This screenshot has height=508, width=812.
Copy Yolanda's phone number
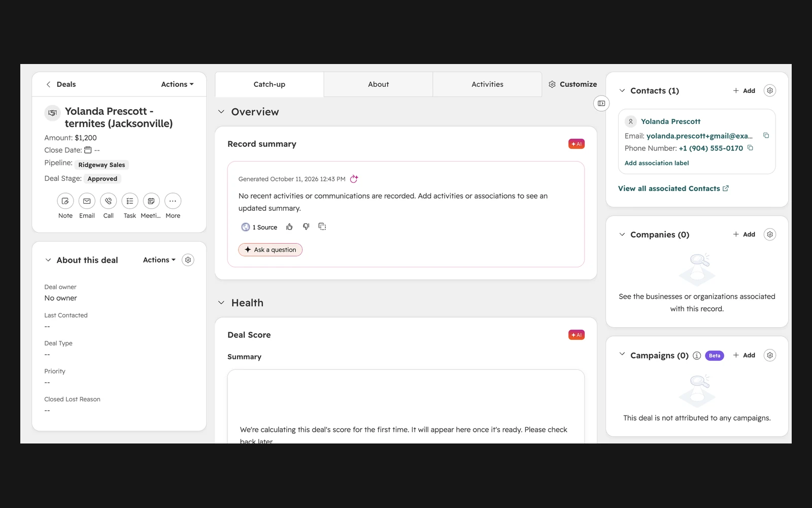coord(750,148)
